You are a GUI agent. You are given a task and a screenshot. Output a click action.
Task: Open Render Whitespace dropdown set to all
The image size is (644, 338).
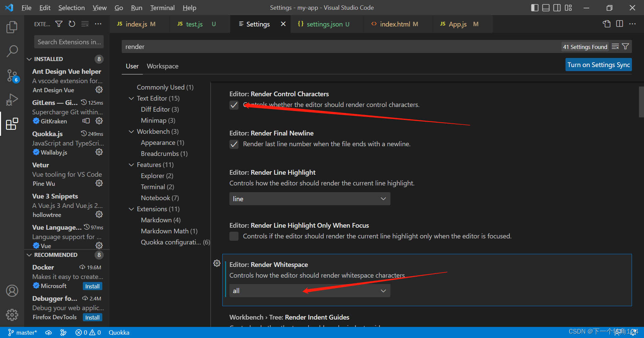click(310, 291)
